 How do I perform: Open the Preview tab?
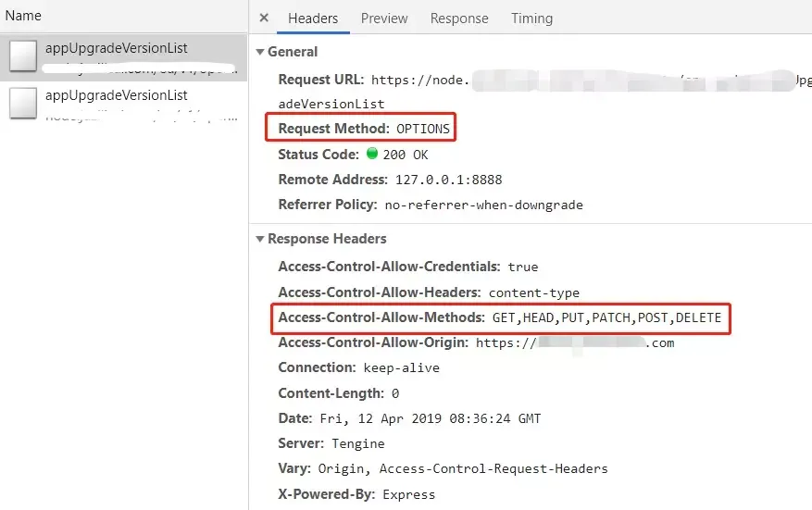pyautogui.click(x=384, y=19)
